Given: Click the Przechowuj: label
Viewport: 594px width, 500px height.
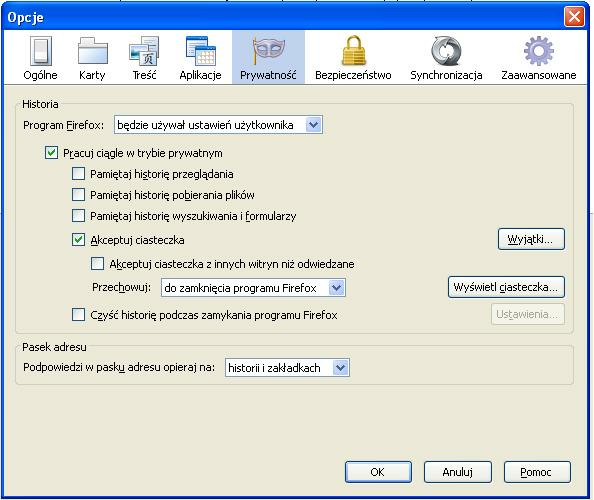Looking at the screenshot, I should point(121,288).
